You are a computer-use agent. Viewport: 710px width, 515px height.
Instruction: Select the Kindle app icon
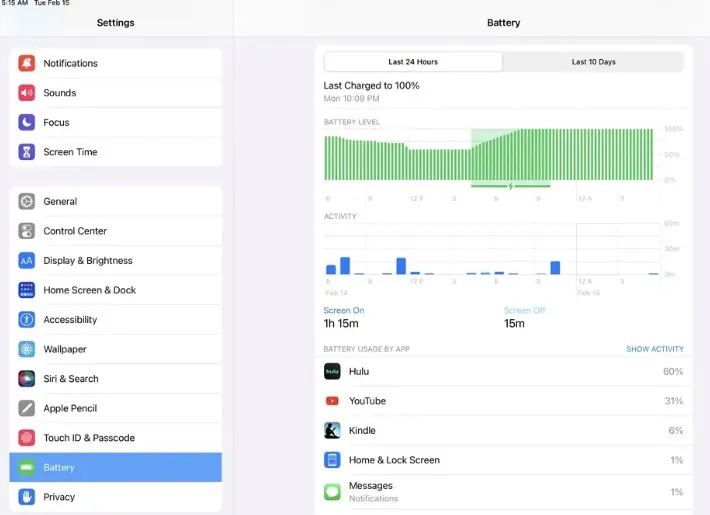(x=332, y=431)
